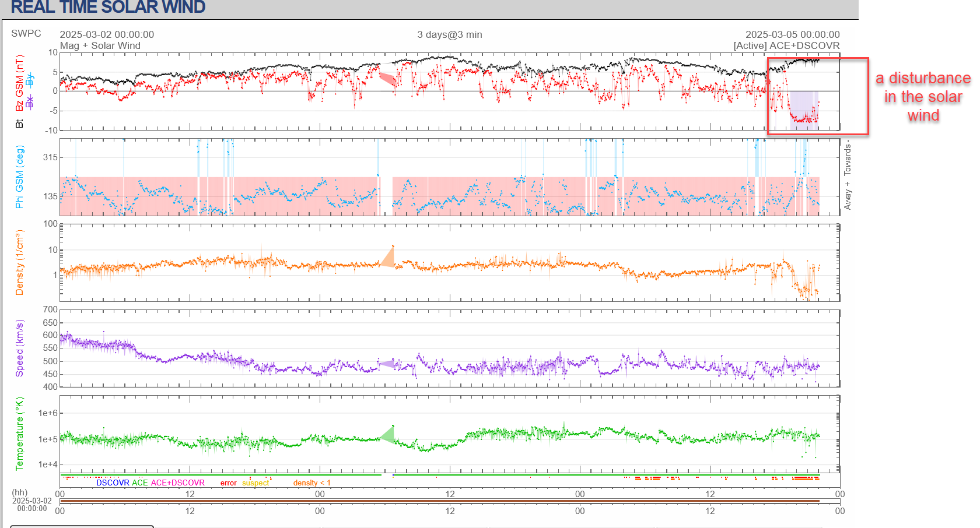Click the orange 'Density (1/cm³)' axis label
The image size is (980, 528).
coord(20,262)
